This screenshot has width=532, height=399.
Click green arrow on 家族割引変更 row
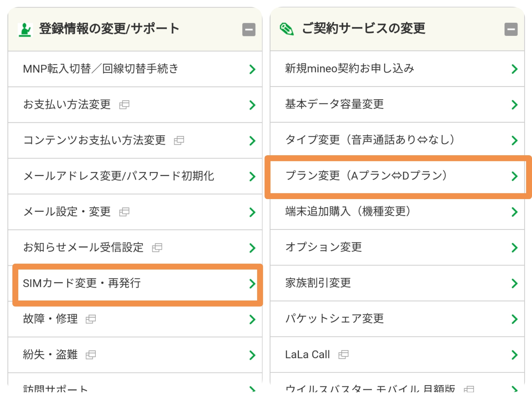pyautogui.click(x=514, y=283)
